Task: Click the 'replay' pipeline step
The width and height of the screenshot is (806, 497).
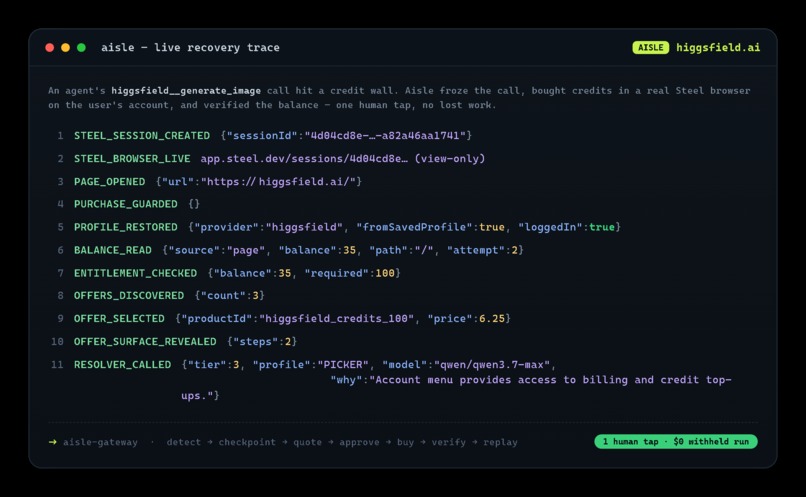Action: pos(500,442)
